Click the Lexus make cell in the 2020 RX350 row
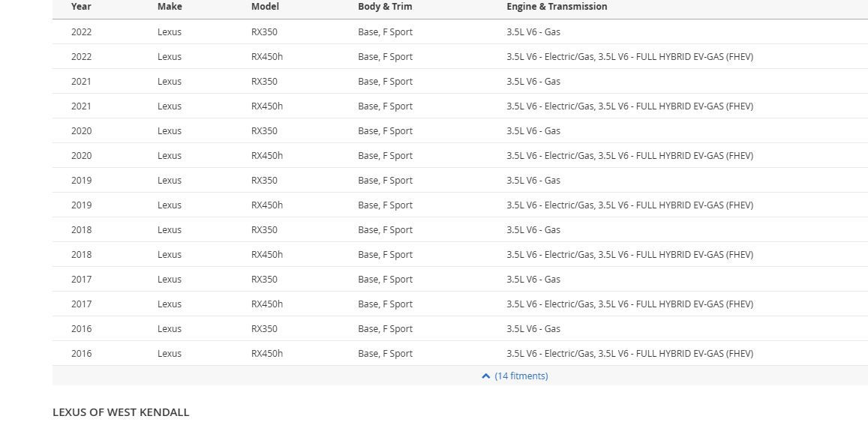Image resolution: width=868 pixels, height=425 pixels. tap(170, 131)
